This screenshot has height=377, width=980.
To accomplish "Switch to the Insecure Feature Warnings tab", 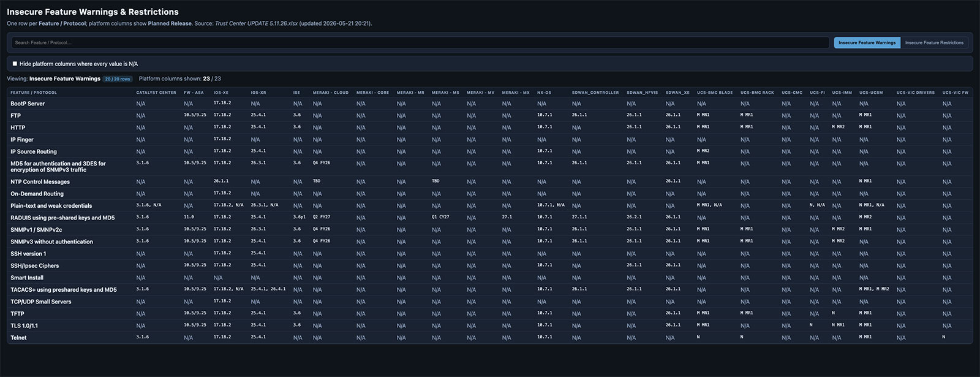I will (867, 43).
